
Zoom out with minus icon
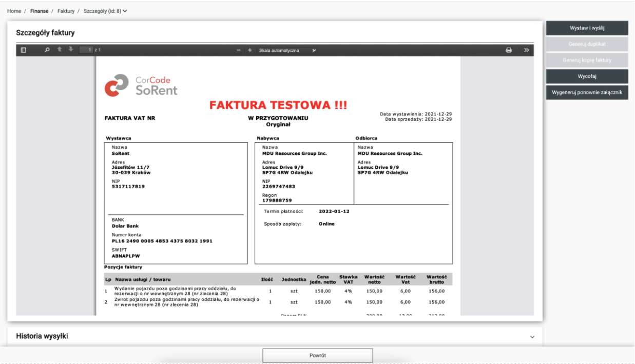coord(239,50)
